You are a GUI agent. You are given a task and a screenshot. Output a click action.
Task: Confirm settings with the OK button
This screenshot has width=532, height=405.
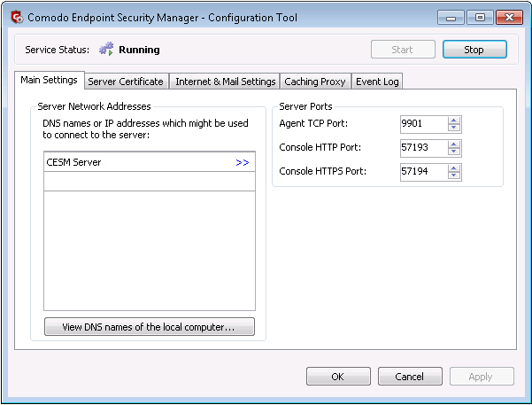(338, 377)
